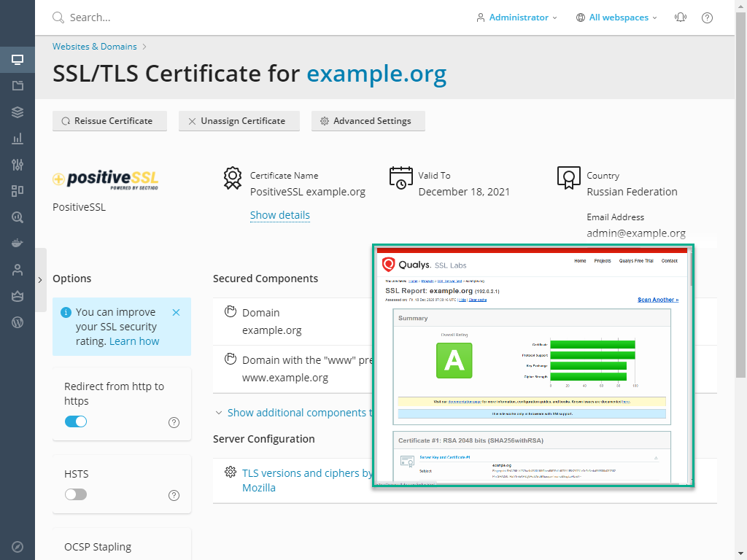
Task: Disable the Redirect from http to https toggle
Action: click(76, 421)
